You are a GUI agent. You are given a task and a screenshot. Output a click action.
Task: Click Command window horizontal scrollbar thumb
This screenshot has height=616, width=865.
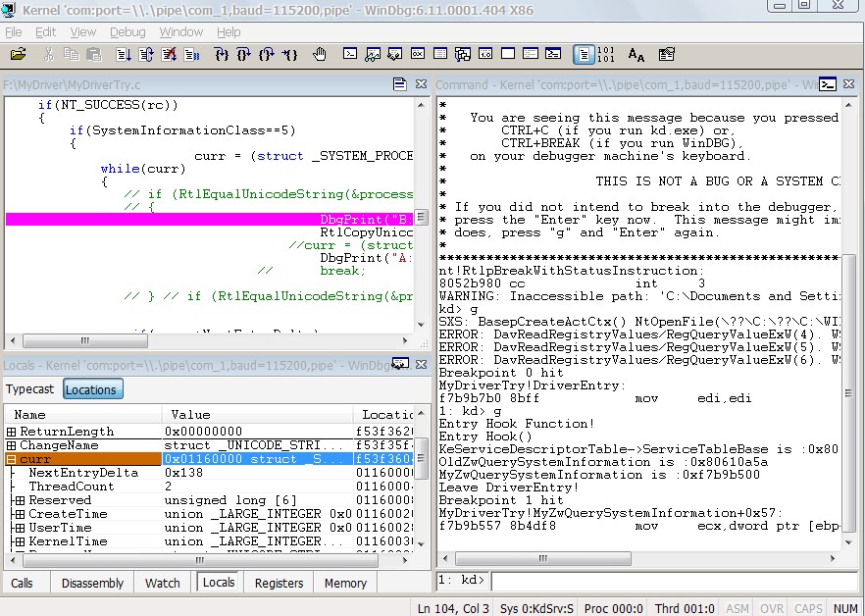(543, 558)
